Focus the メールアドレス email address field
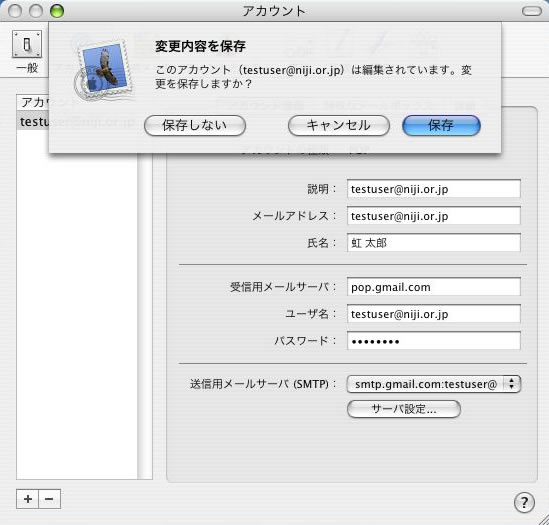Image resolution: width=549 pixels, height=525 pixels. 433,216
